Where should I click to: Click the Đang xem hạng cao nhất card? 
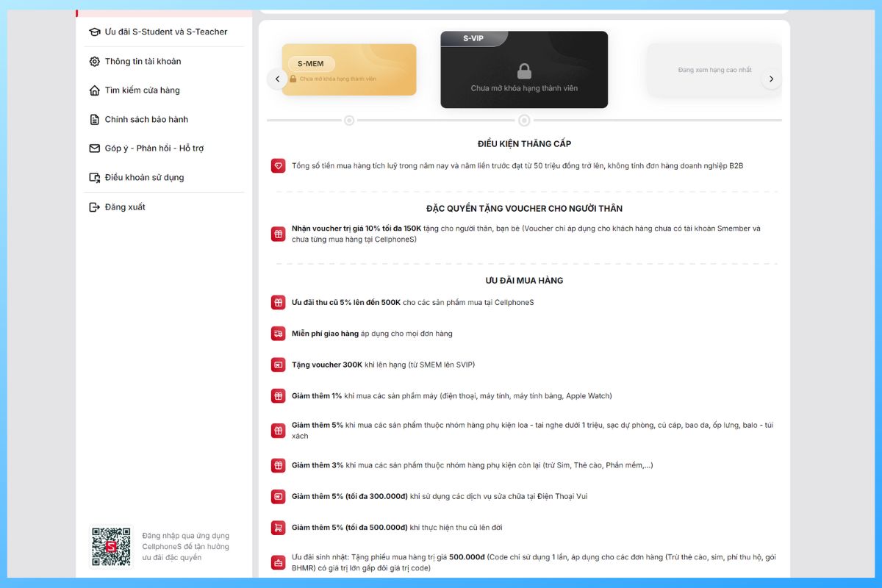click(714, 70)
